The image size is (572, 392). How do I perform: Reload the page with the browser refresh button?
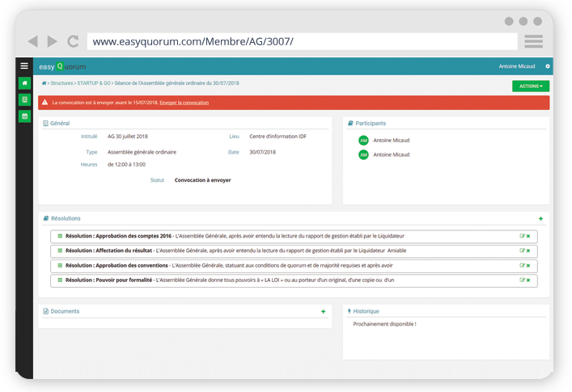pos(73,41)
